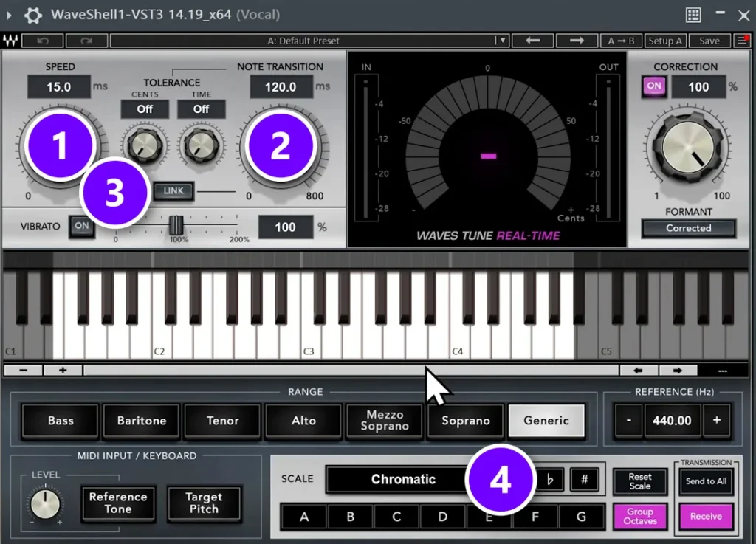756x544 pixels.
Task: Click the Formant knob
Action: [689, 148]
